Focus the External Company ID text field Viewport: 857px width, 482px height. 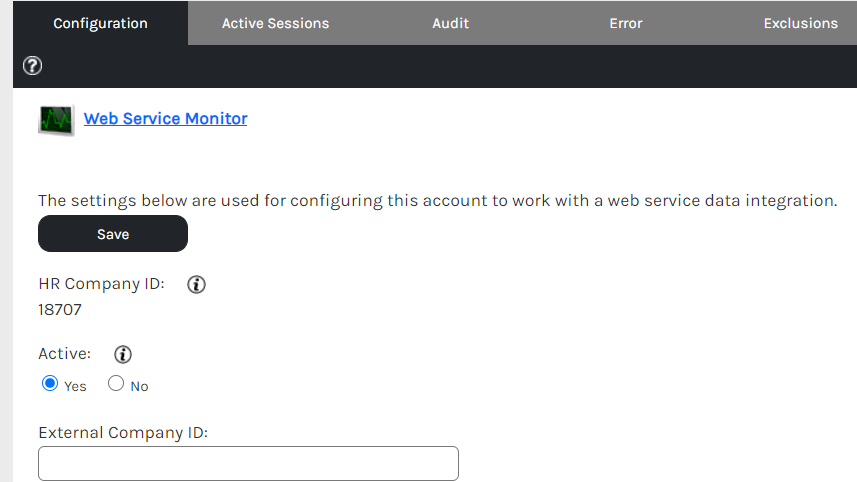(x=248, y=464)
